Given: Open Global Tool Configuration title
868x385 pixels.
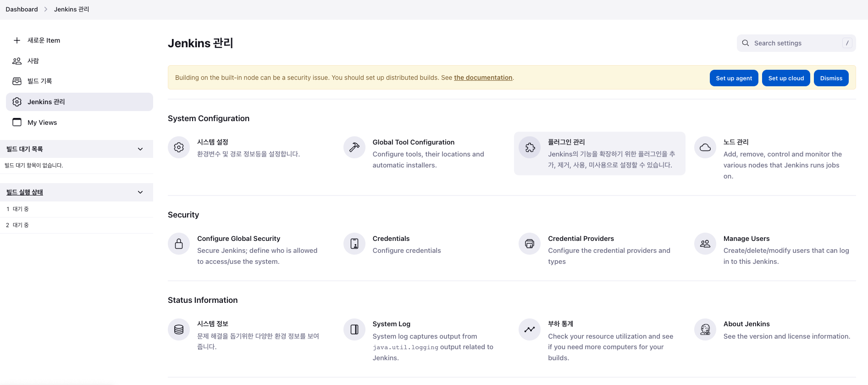Looking at the screenshot, I should [414, 142].
